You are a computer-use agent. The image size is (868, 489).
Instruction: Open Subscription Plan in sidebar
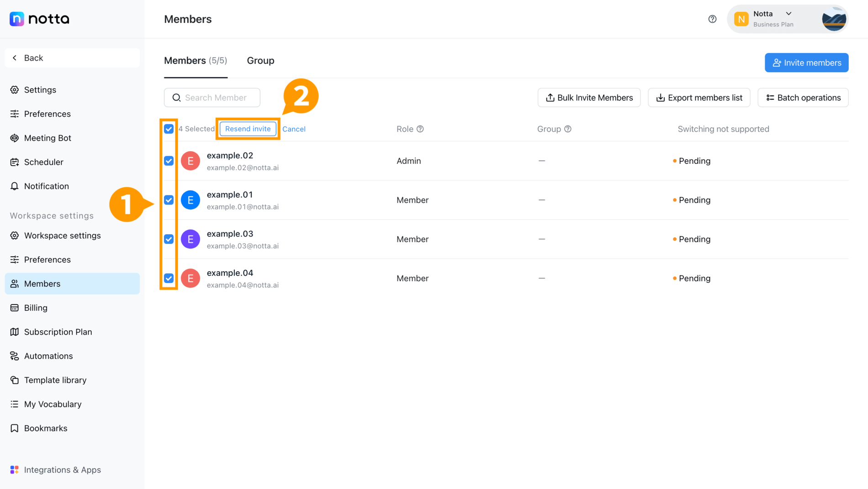pyautogui.click(x=72, y=332)
